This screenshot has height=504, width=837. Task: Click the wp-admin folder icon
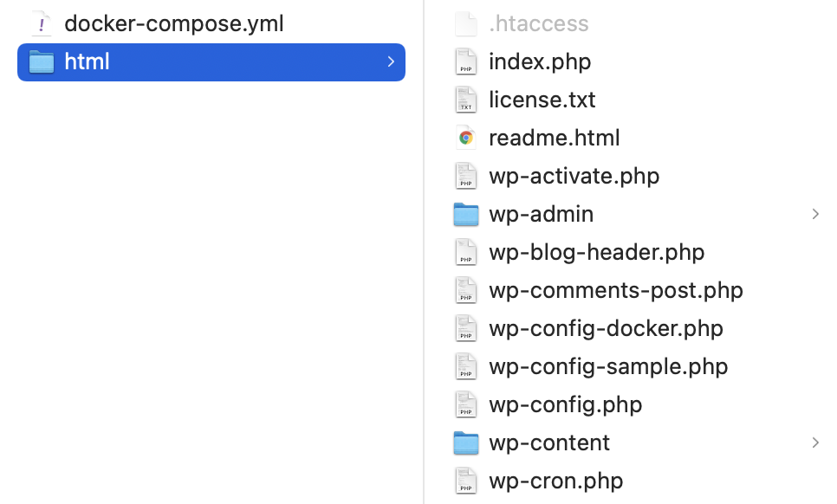[x=466, y=215]
